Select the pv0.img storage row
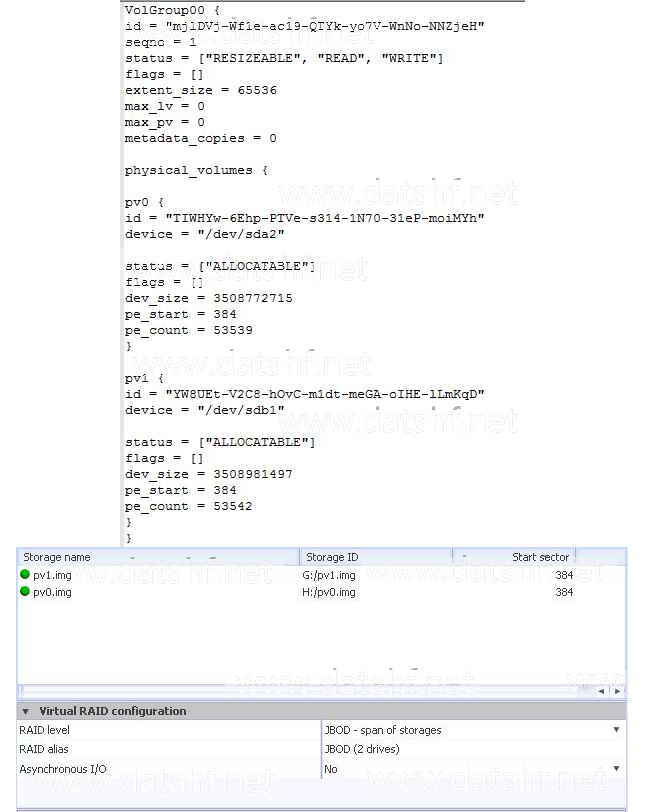645x812 pixels. (321, 592)
